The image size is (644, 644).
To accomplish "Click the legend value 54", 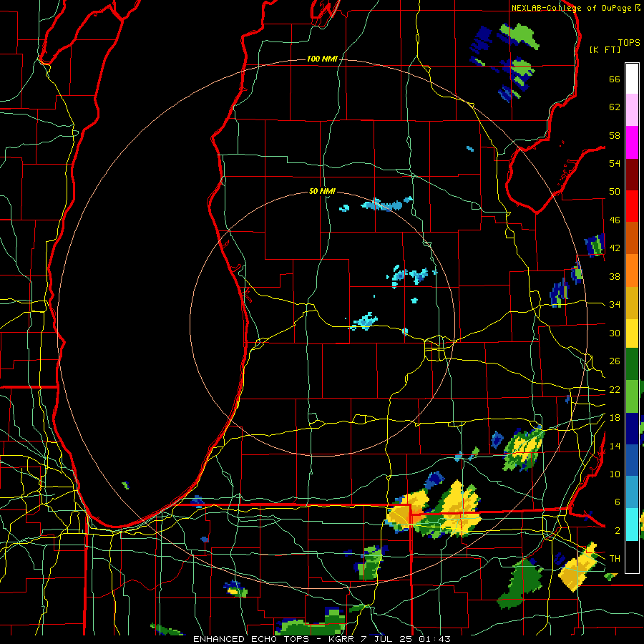I will tap(615, 163).
